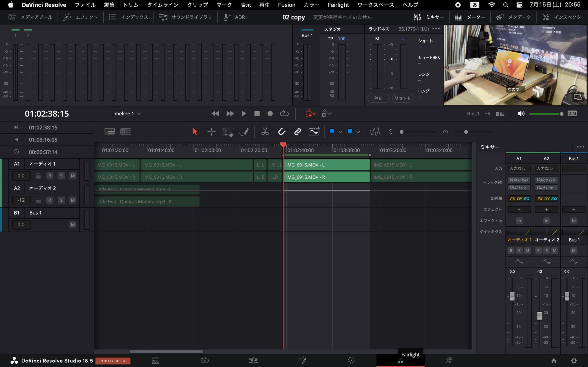Select the razor scissors tool
The height and width of the screenshot is (367, 588).
265,132
